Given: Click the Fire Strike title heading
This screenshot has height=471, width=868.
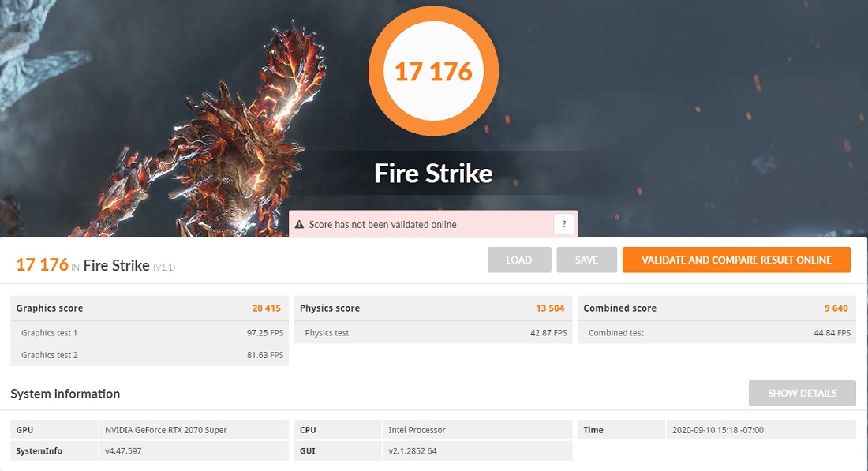Looking at the screenshot, I should 433,173.
